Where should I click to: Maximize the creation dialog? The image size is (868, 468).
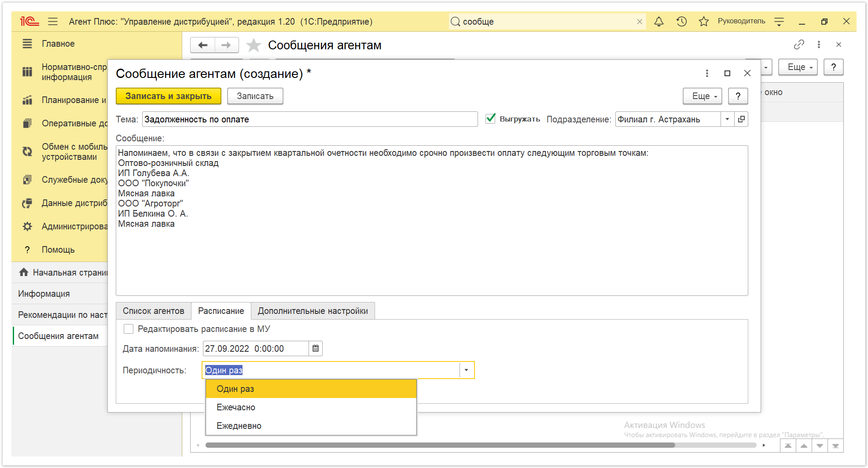(x=727, y=73)
